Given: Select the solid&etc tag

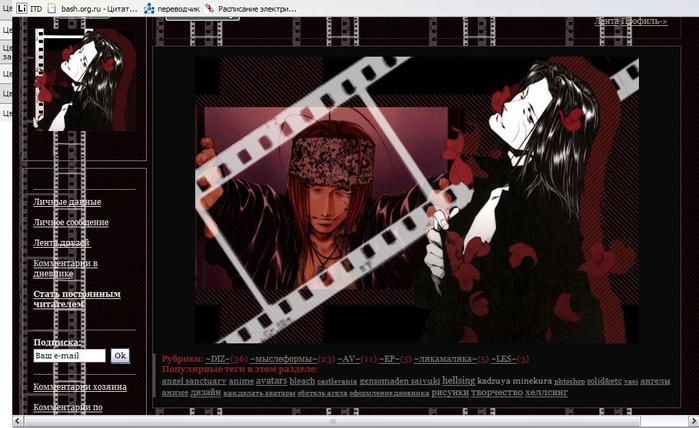Looking at the screenshot, I should pyautogui.click(x=604, y=381).
